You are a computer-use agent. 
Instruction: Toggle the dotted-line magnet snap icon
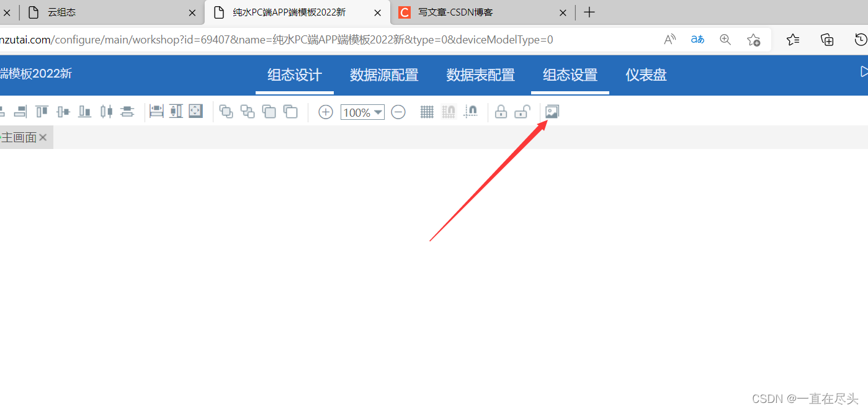tap(471, 112)
